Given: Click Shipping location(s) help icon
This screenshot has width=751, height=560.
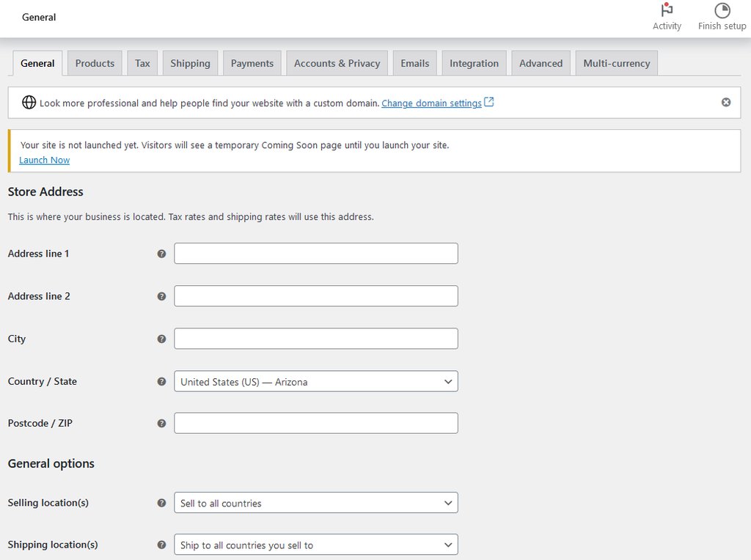Looking at the screenshot, I should 161,545.
